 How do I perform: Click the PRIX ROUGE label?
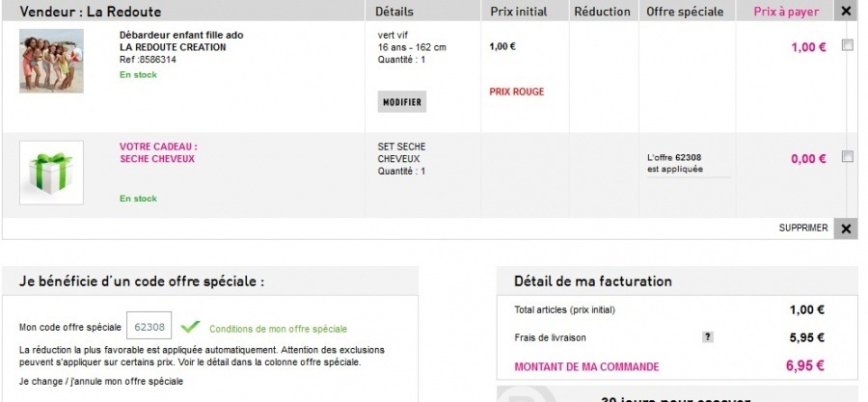point(517,93)
